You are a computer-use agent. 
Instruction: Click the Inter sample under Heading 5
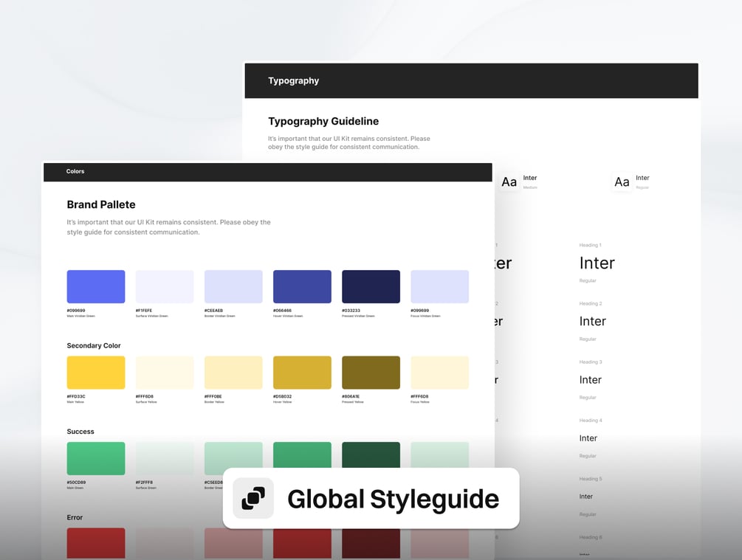click(585, 497)
